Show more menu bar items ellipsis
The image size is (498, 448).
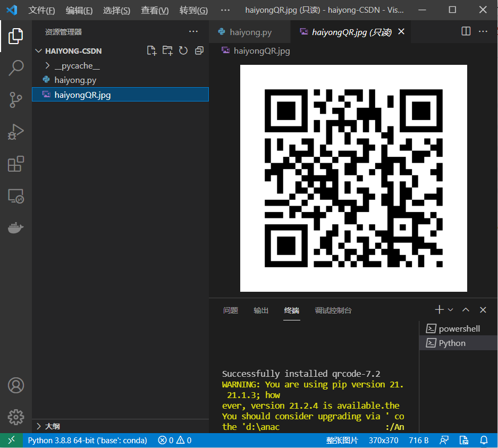[x=225, y=10]
